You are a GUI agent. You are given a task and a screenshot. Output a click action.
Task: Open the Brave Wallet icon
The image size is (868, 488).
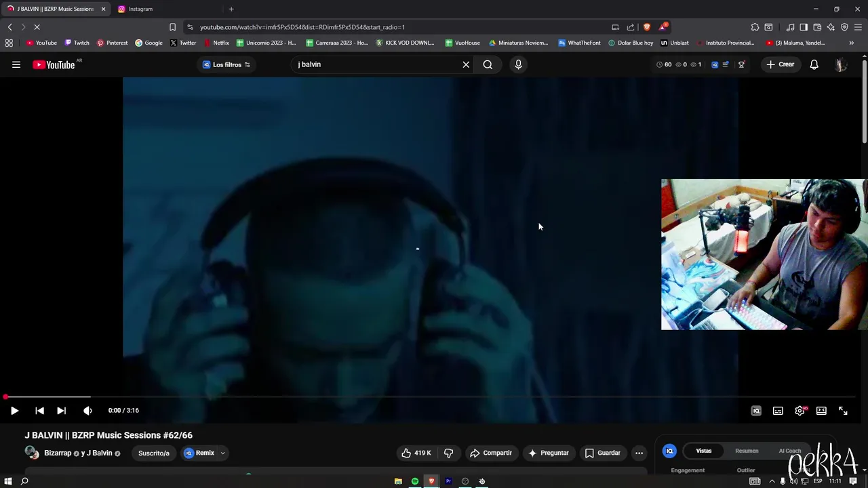817,27
